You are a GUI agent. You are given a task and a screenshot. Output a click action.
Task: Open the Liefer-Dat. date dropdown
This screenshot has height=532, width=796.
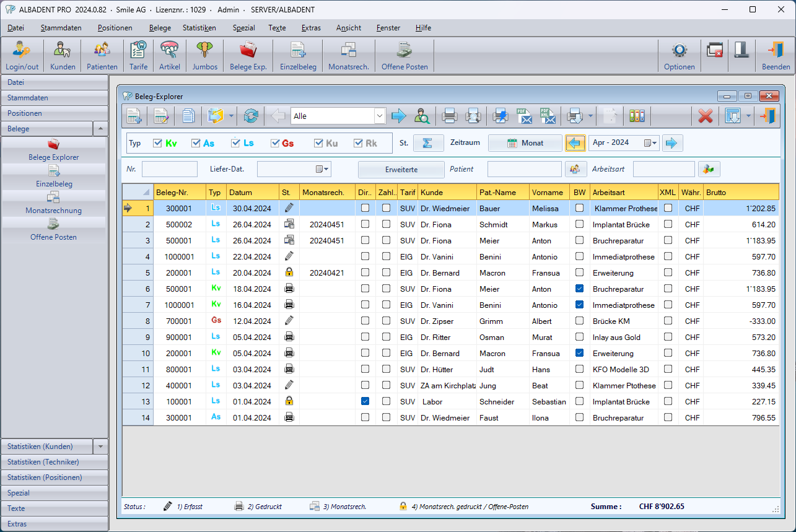[x=322, y=169]
